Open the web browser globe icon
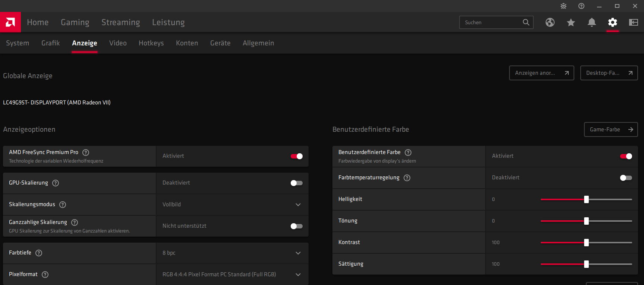Viewport: 644px width, 285px height. 550,22
